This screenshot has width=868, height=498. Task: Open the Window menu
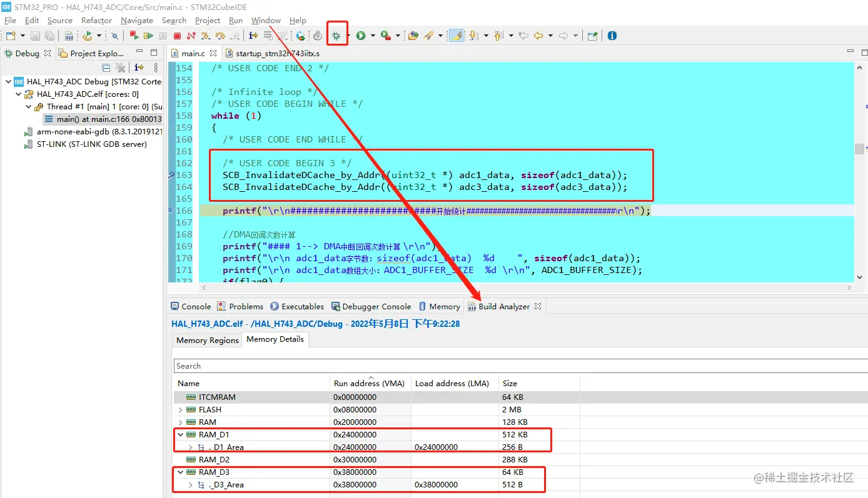coord(266,21)
